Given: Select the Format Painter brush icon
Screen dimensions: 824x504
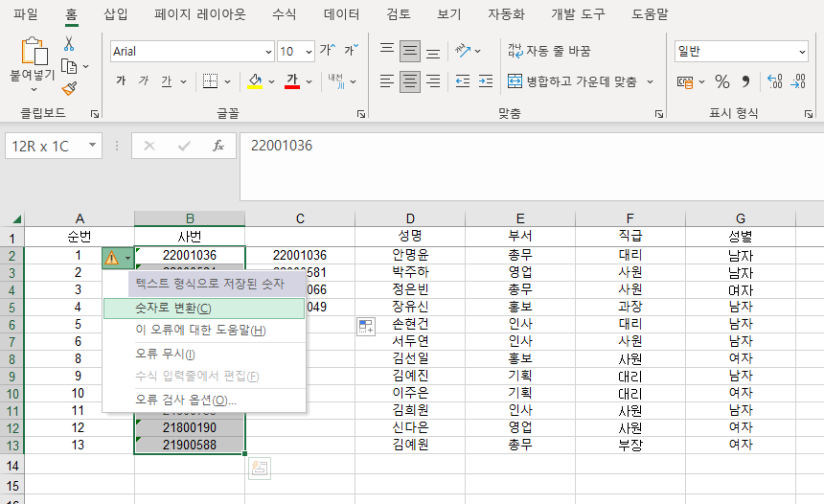Looking at the screenshot, I should coord(69,88).
